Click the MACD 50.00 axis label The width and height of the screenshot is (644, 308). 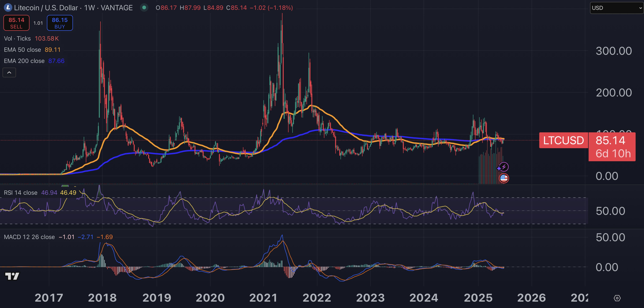pos(610,237)
